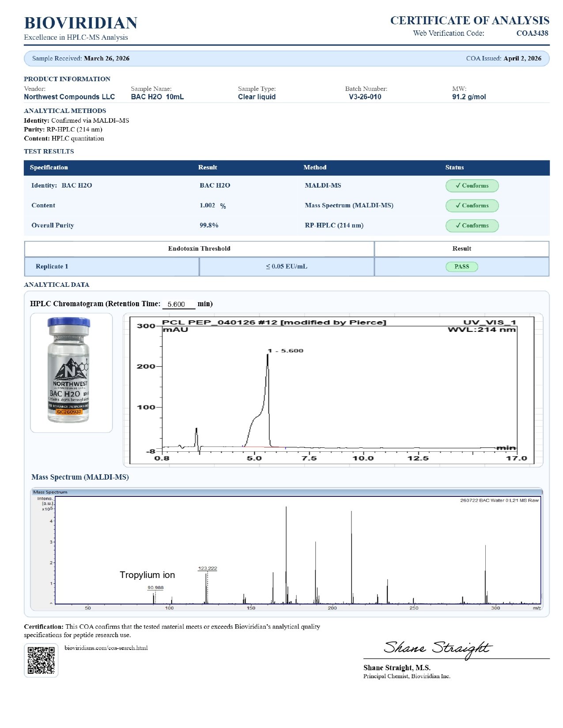Open the bioviridians.com/coa-search.html link

pos(106,648)
